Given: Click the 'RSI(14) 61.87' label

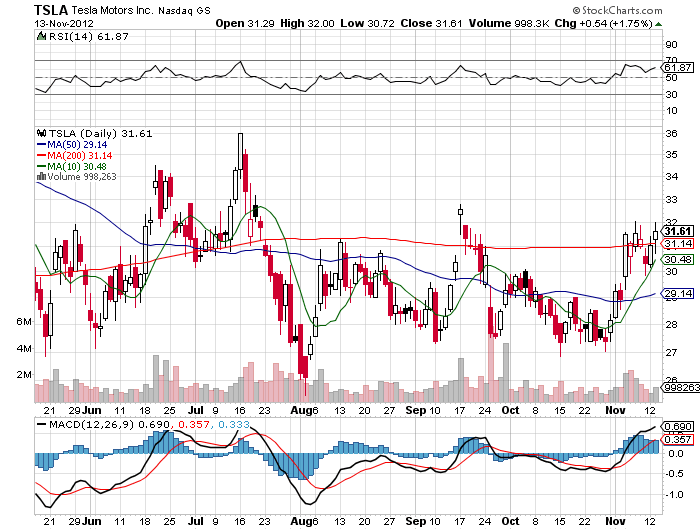Looking at the screenshot, I should pos(88,36).
